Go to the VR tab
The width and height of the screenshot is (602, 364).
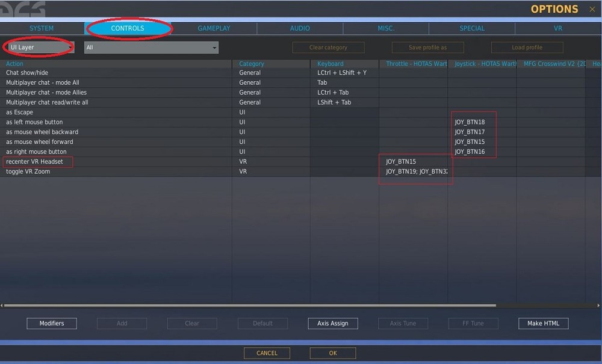558,28
